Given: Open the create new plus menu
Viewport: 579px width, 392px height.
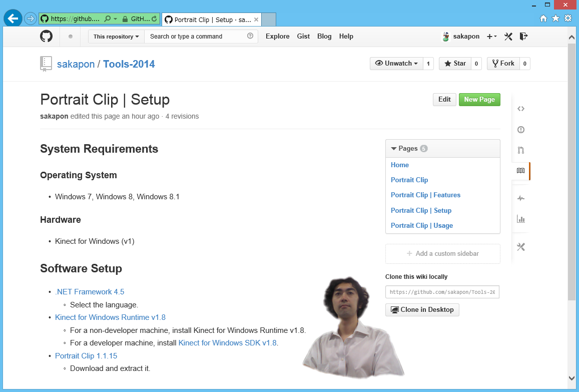Looking at the screenshot, I should point(491,36).
